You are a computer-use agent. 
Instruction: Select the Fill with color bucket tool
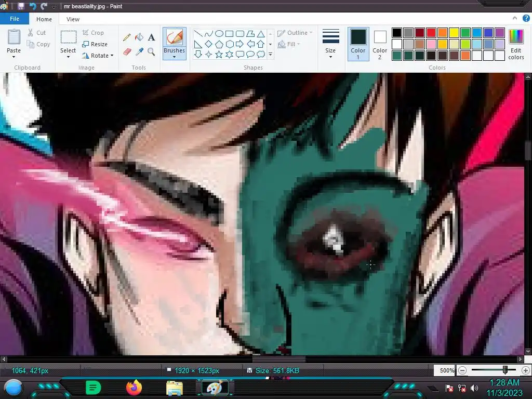(139, 37)
